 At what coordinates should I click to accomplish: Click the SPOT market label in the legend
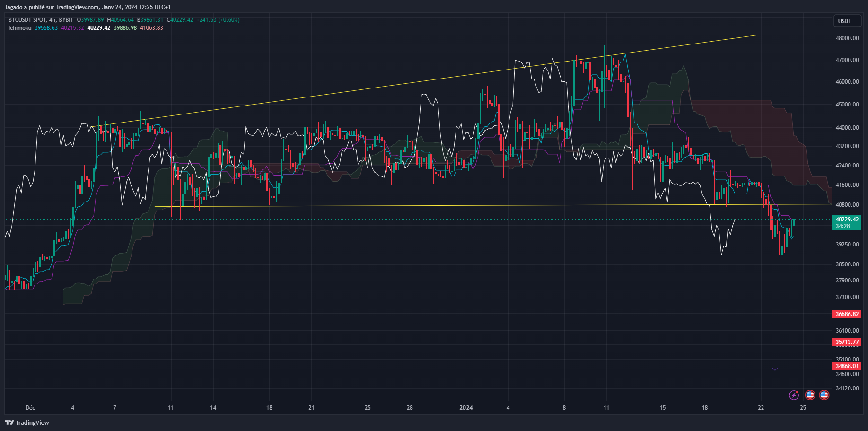pos(40,20)
